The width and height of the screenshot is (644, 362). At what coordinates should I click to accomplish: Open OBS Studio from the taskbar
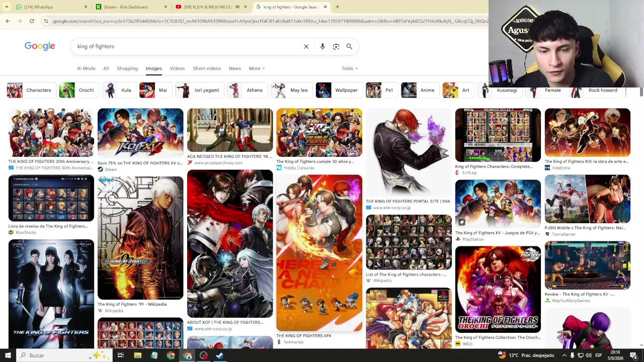204,355
